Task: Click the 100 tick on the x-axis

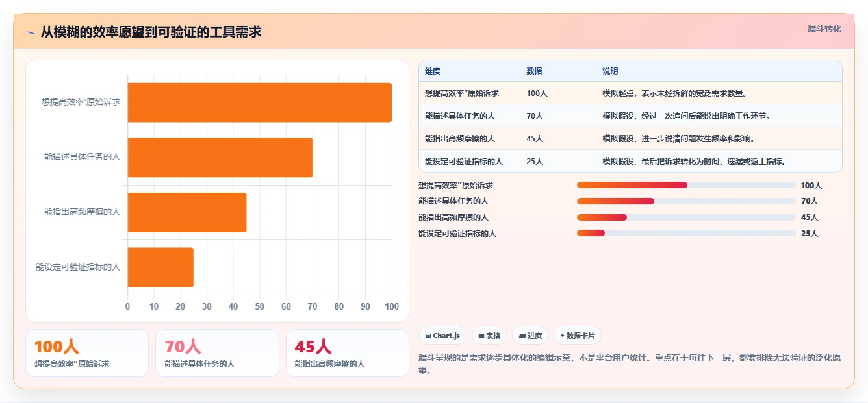Action: click(391, 306)
